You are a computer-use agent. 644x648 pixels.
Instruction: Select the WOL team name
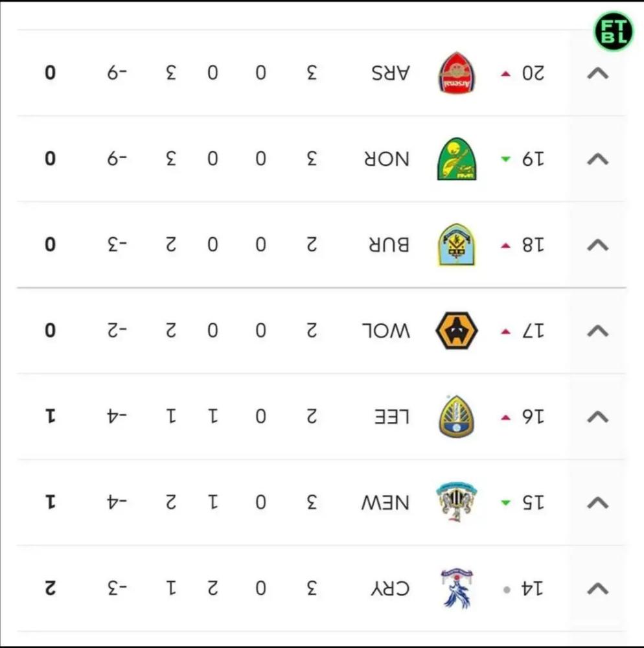pos(386,331)
